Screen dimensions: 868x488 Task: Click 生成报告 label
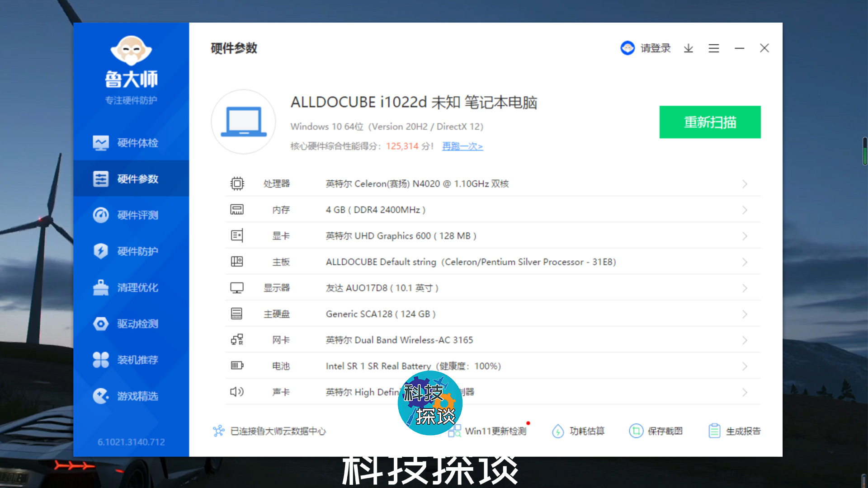pos(743,431)
